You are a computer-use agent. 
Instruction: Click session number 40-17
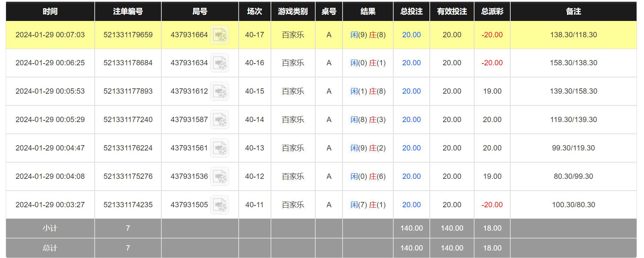pyautogui.click(x=255, y=35)
